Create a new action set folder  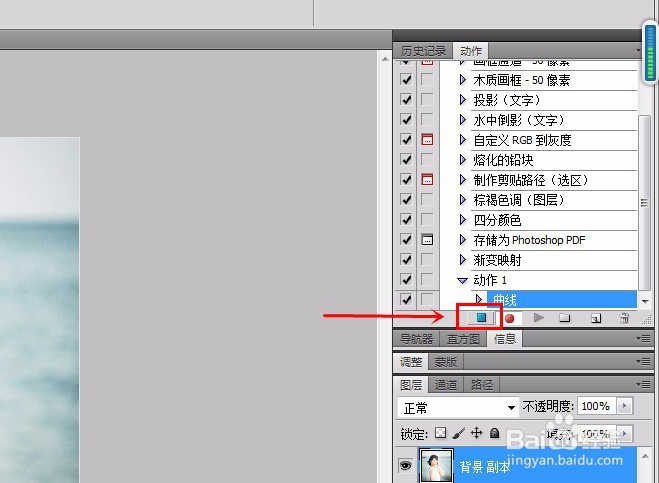565,318
